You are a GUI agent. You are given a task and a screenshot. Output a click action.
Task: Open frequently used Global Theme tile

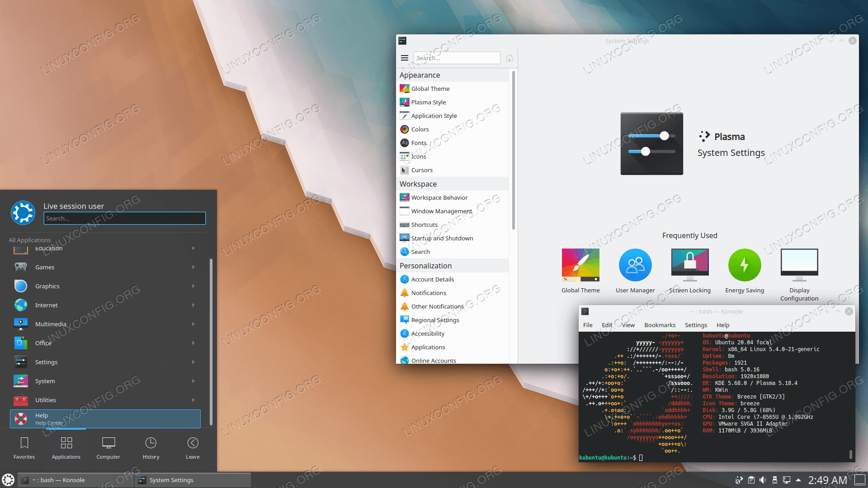pyautogui.click(x=580, y=271)
